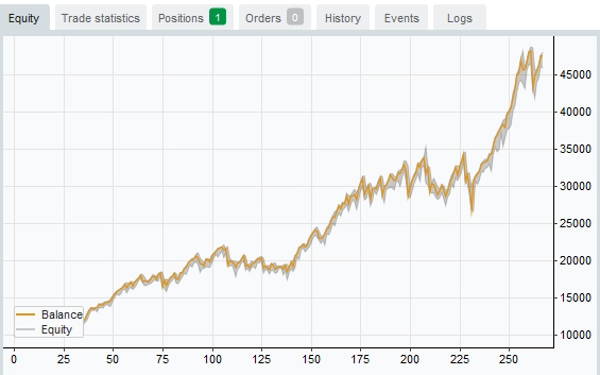600x375 pixels.
Task: Open the Events tab
Action: [401, 18]
